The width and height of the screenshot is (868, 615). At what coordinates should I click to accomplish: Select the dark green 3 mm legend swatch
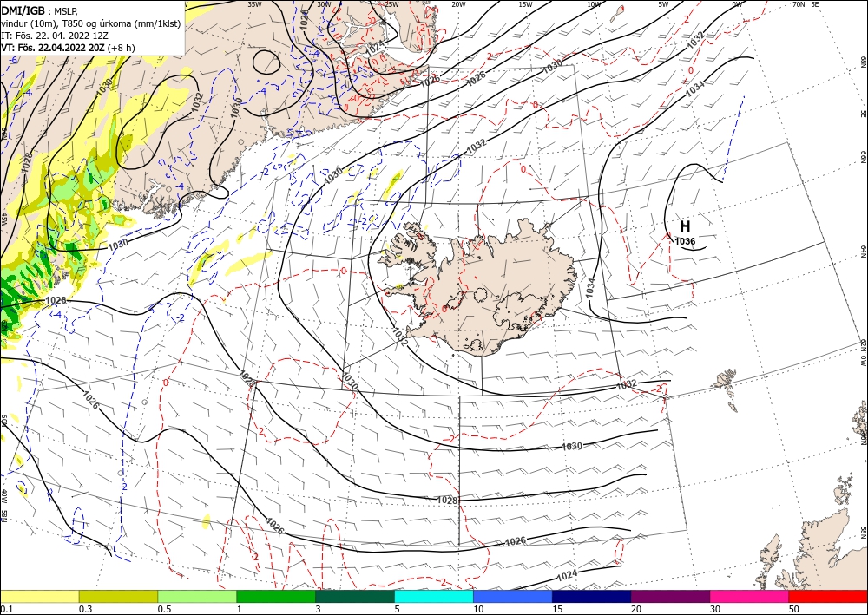point(355,596)
